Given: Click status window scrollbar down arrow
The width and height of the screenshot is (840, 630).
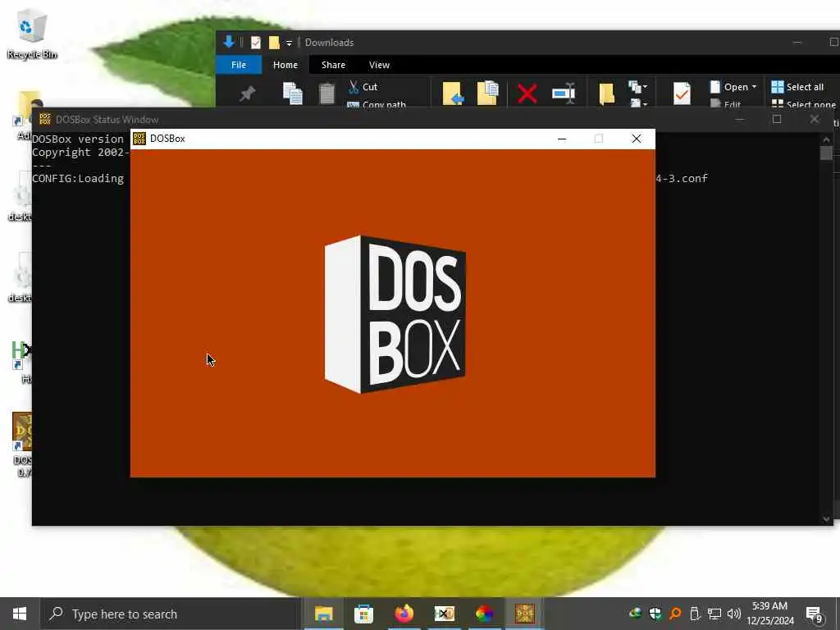Looking at the screenshot, I should pyautogui.click(x=825, y=518).
